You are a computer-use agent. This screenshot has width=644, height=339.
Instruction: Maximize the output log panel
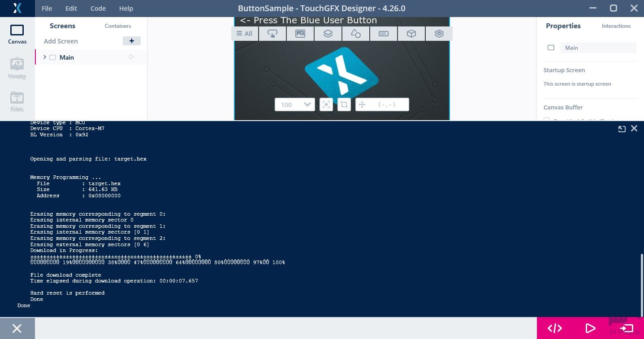click(x=622, y=129)
